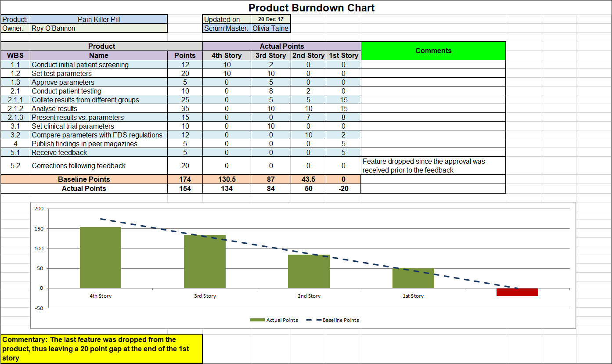Select the Pain Killer Pill product cell
The height and width of the screenshot is (364, 612).
[x=99, y=19]
